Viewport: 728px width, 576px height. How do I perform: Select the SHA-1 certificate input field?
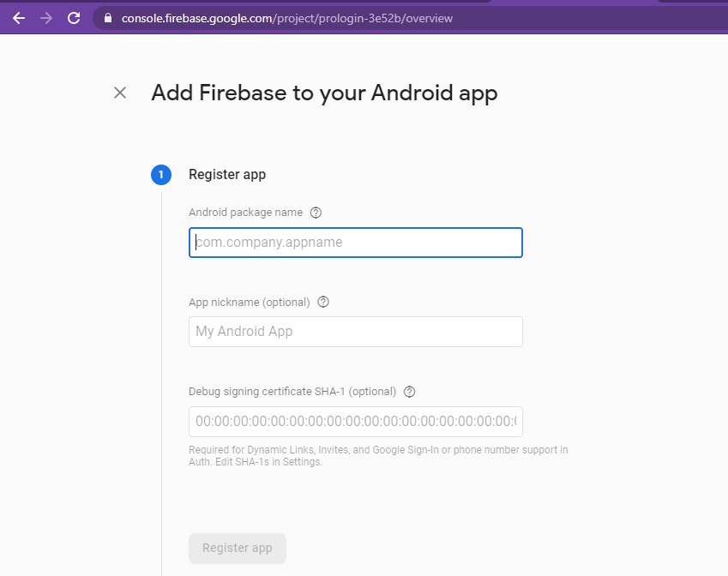pos(355,422)
